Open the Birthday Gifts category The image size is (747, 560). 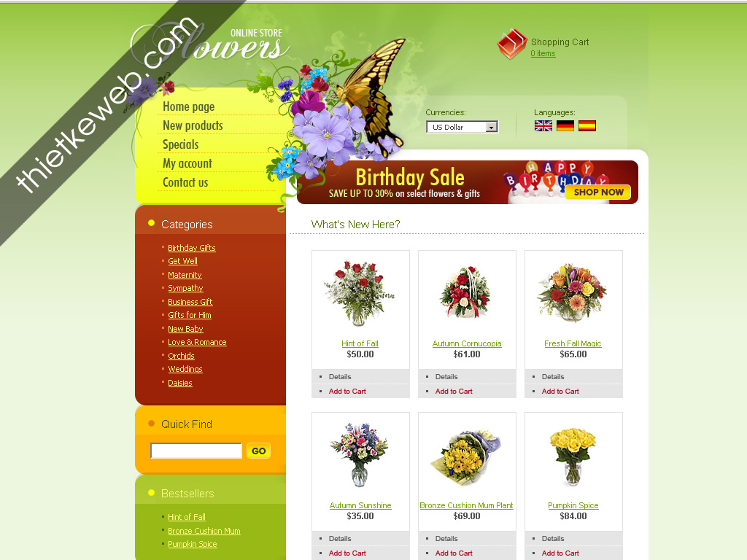point(192,248)
